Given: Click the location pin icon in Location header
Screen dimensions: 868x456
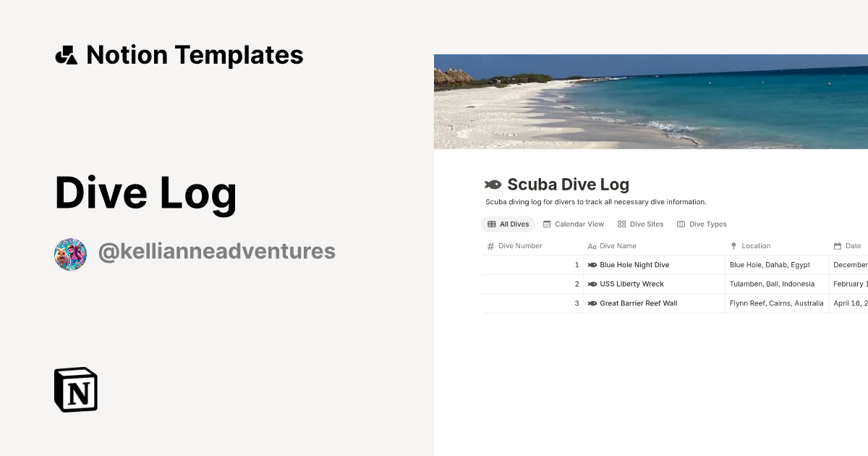Looking at the screenshot, I should tap(736, 245).
